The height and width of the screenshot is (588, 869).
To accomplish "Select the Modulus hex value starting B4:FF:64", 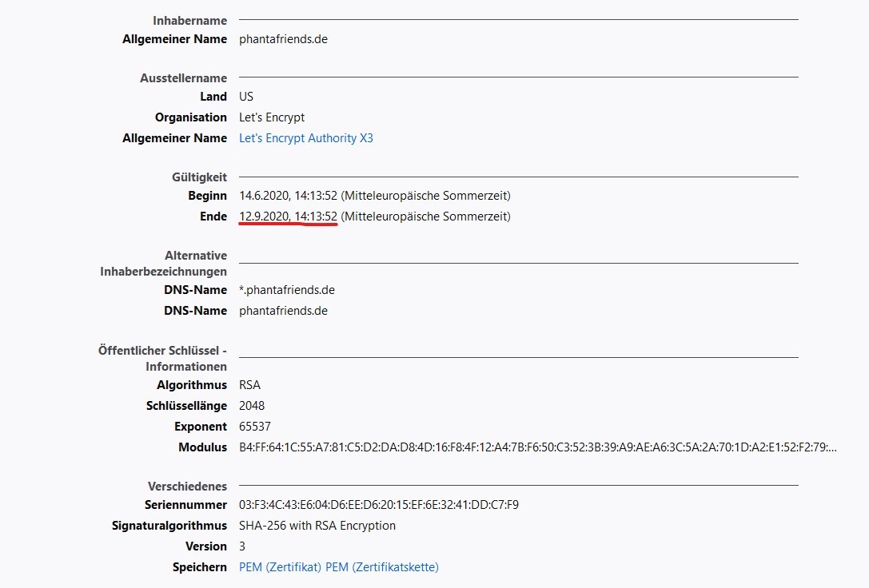I will tap(537, 447).
